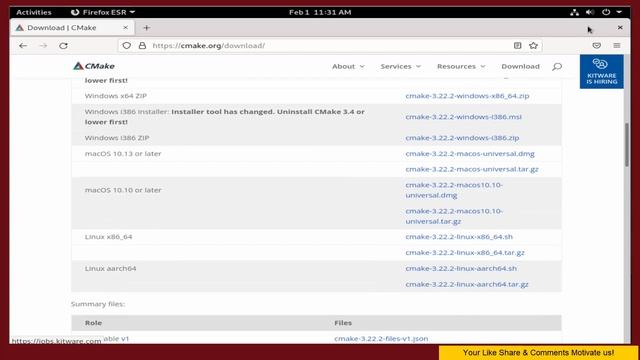640x360 pixels.
Task: Open the tracking protection shield icon
Action: [x=127, y=46]
